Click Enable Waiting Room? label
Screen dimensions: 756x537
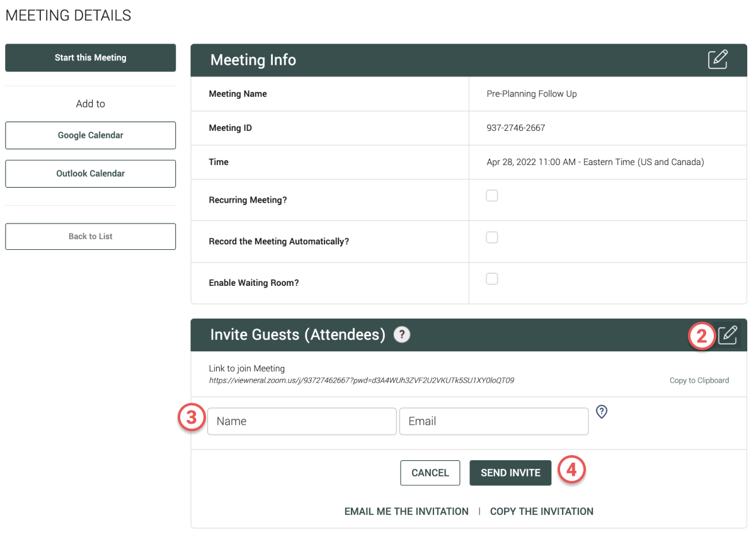coord(254,283)
